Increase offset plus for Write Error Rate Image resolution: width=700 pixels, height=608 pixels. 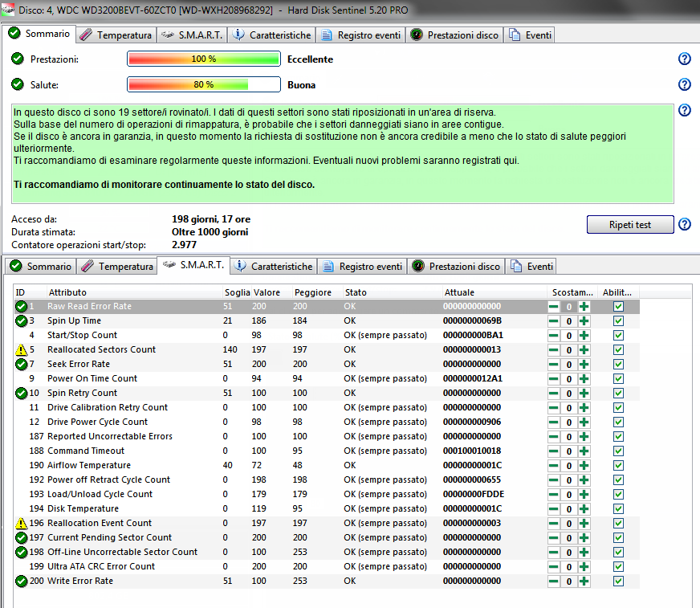tap(584, 581)
